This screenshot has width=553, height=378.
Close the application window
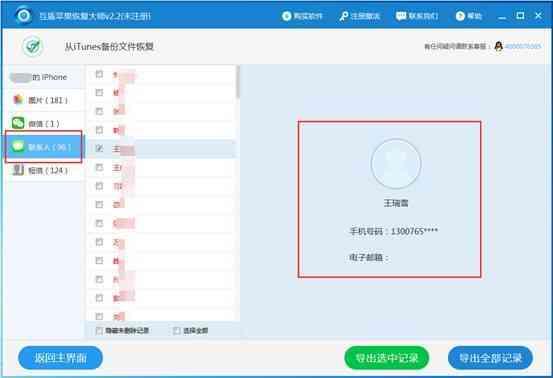[x=538, y=16]
